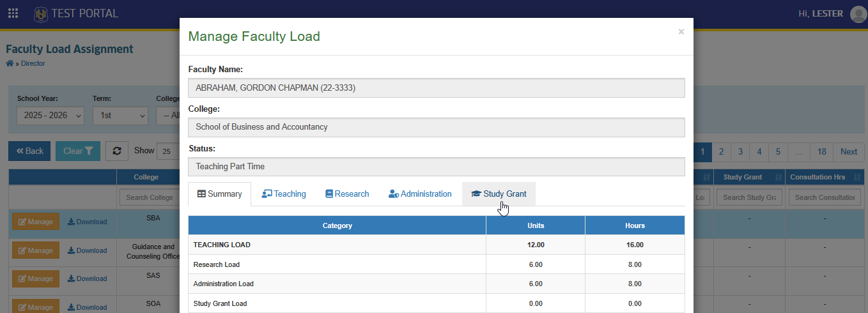This screenshot has height=313, width=868.
Task: Click the Study Grant Load row label
Action: pos(220,303)
